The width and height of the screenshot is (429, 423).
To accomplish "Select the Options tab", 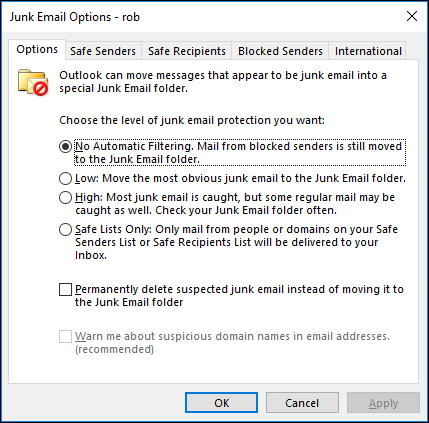I will point(37,49).
